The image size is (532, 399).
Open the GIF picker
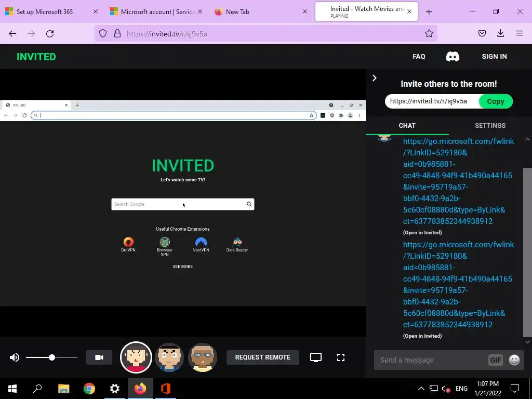495,360
